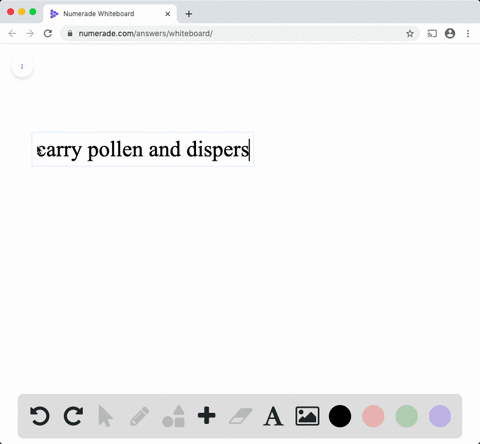
Task: Pick the pink color swatch
Action: 373,416
